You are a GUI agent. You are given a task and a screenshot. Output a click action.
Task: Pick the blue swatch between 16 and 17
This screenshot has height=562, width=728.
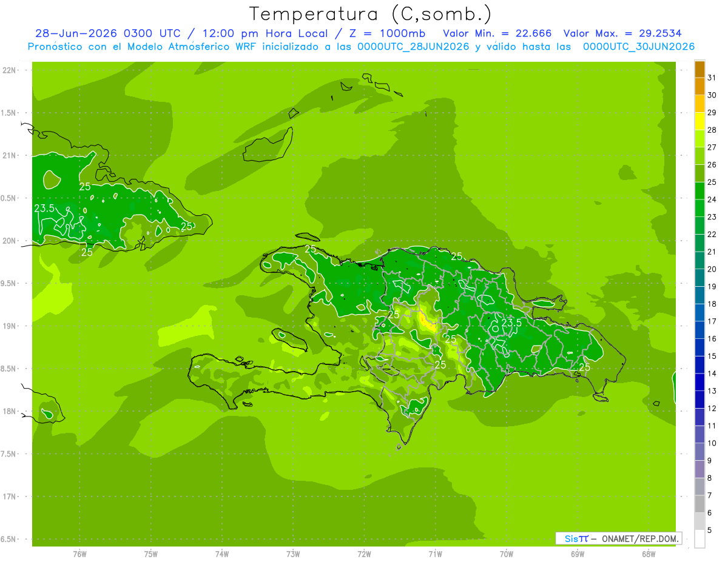click(700, 330)
